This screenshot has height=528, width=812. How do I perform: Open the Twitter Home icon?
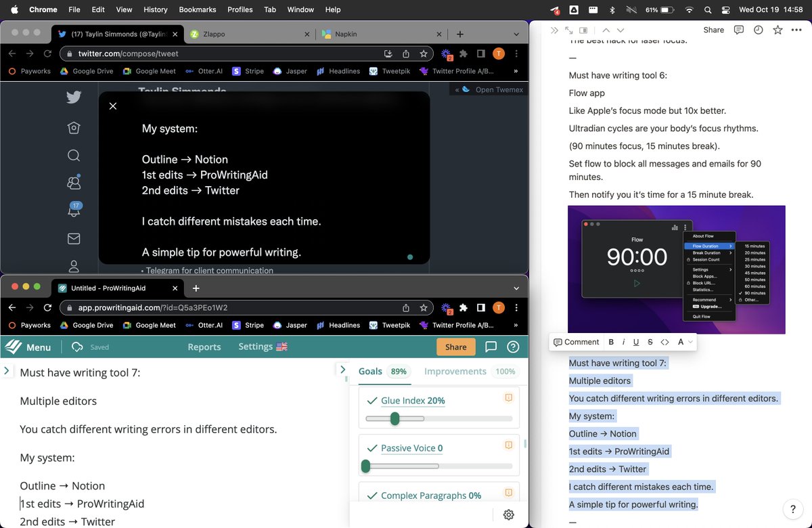pyautogui.click(x=74, y=128)
